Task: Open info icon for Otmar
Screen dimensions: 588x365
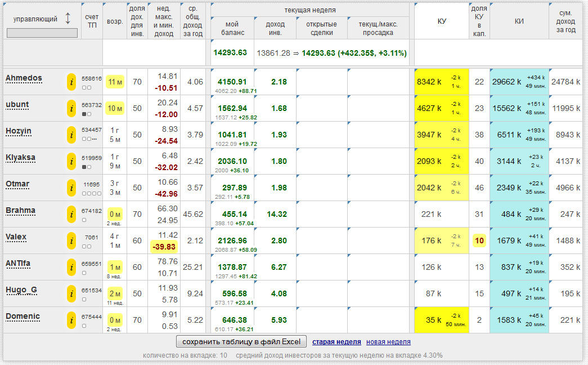Action: [x=71, y=188]
